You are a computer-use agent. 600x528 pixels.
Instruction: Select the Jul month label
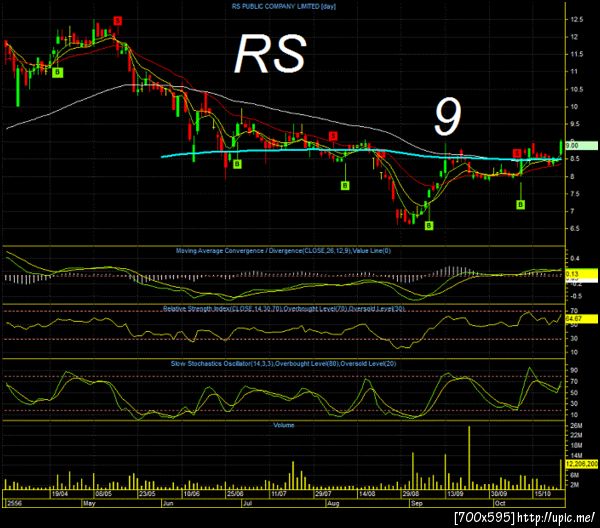(248, 504)
